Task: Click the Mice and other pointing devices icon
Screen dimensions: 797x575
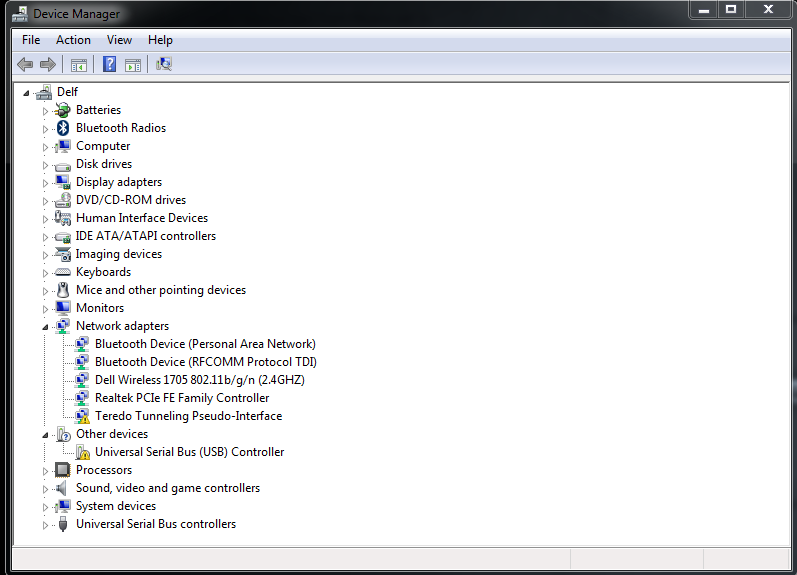Action: pyautogui.click(x=63, y=290)
